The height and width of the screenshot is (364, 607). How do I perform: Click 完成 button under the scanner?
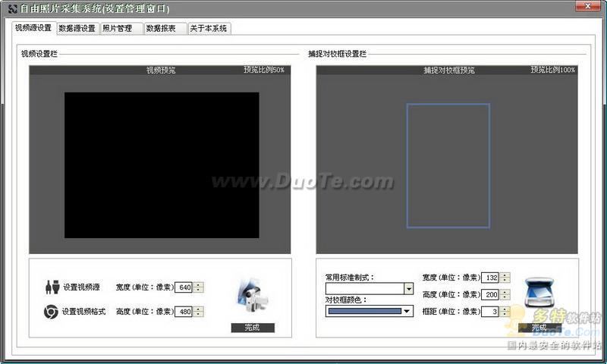[x=539, y=328]
